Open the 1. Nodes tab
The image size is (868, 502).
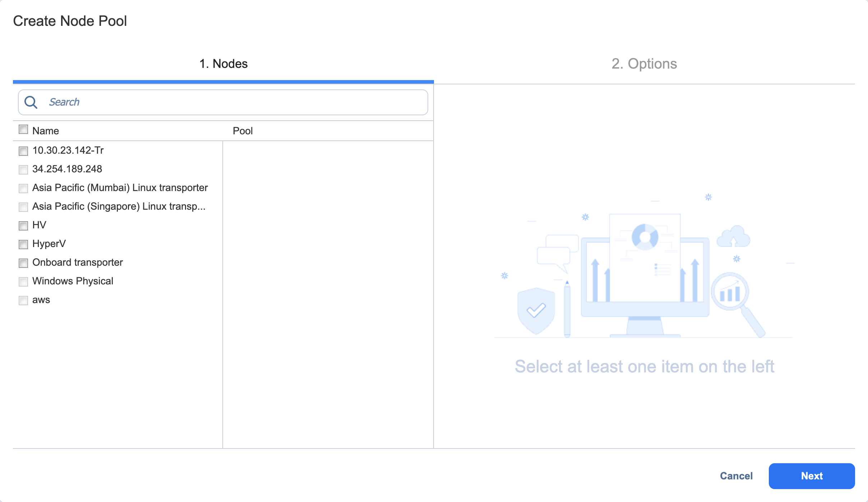tap(223, 64)
